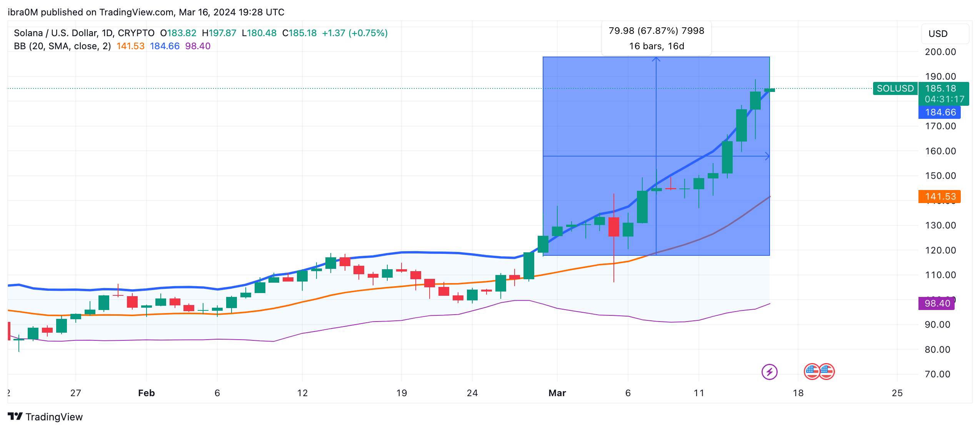Click the 79.98 (67.87%) measurement label
Image resolution: width=980 pixels, height=430 pixels.
(656, 31)
